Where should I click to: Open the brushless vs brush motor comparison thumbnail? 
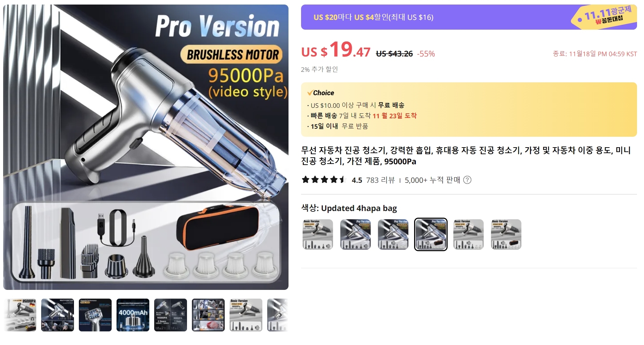tap(171, 315)
